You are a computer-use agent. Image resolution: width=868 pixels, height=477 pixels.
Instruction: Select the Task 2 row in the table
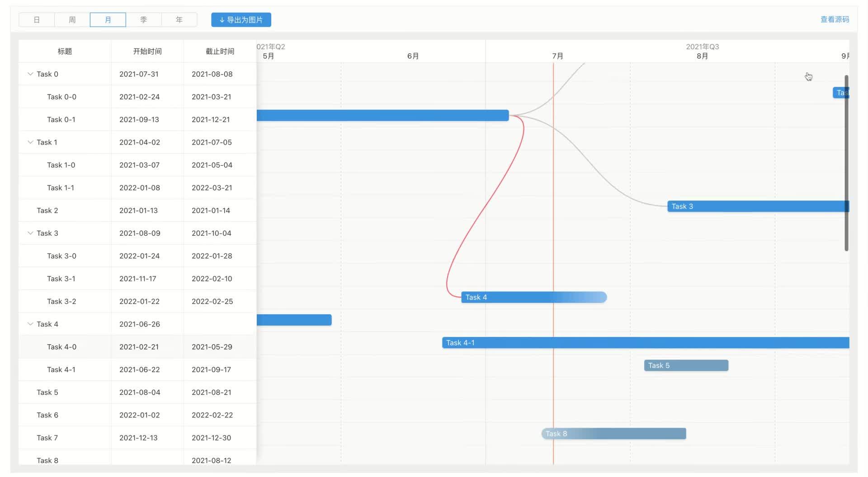pyautogui.click(x=47, y=210)
